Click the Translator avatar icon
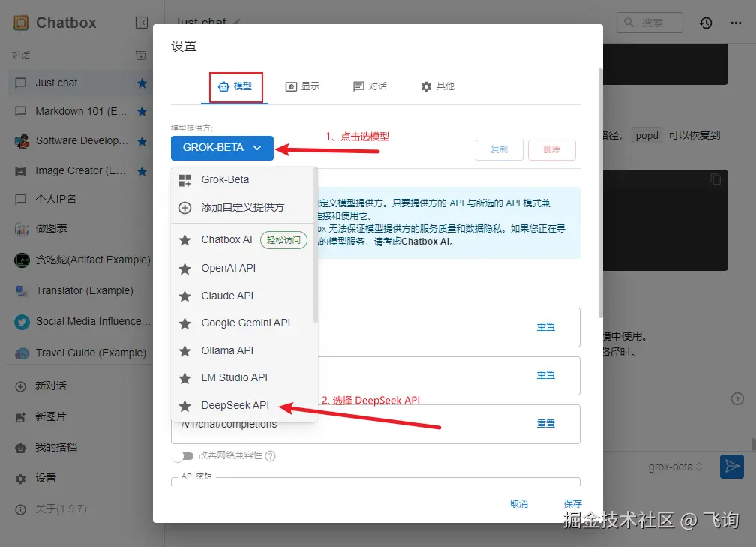Screen dimensions: 756x547 (22, 291)
